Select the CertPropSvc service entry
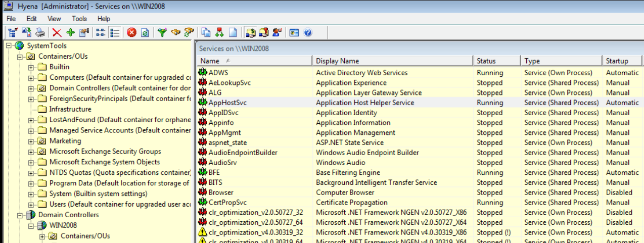The height and width of the screenshot is (243, 644). click(x=227, y=203)
